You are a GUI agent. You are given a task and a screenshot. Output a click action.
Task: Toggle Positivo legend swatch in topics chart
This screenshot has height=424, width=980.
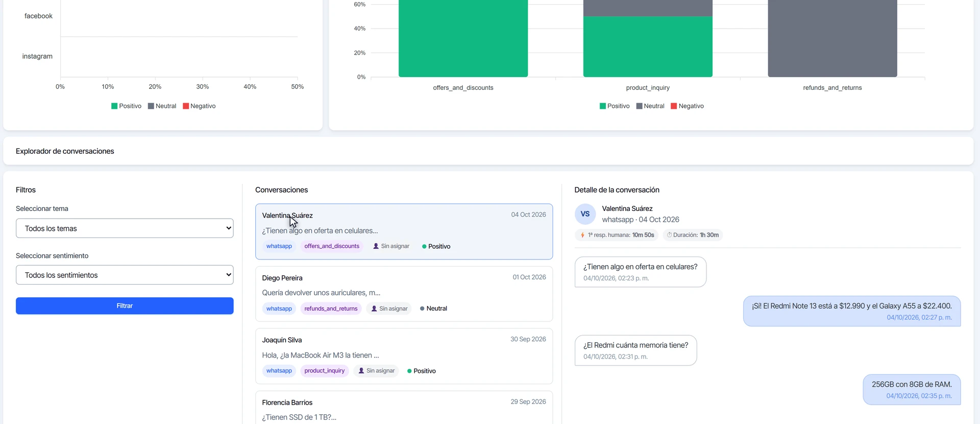[603, 106]
